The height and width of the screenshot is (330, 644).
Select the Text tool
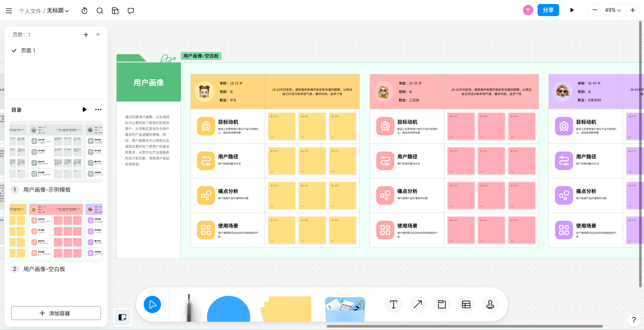tap(393, 304)
